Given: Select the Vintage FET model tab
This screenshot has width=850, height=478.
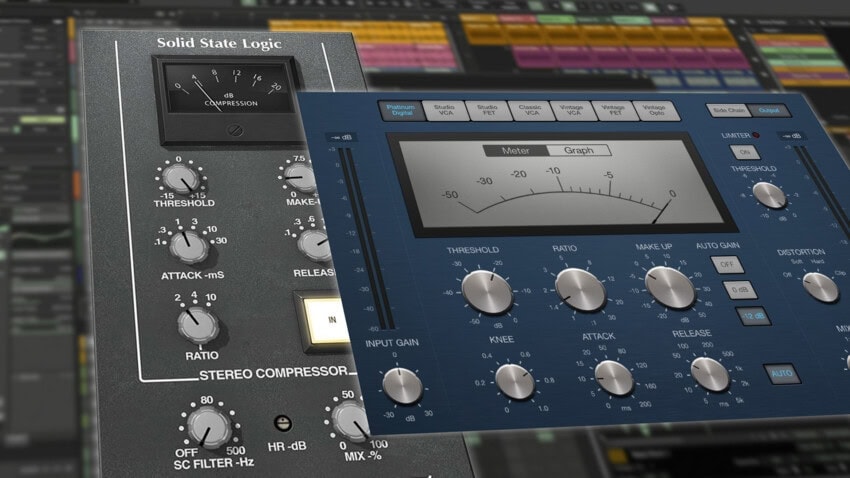Looking at the screenshot, I should pyautogui.click(x=613, y=111).
